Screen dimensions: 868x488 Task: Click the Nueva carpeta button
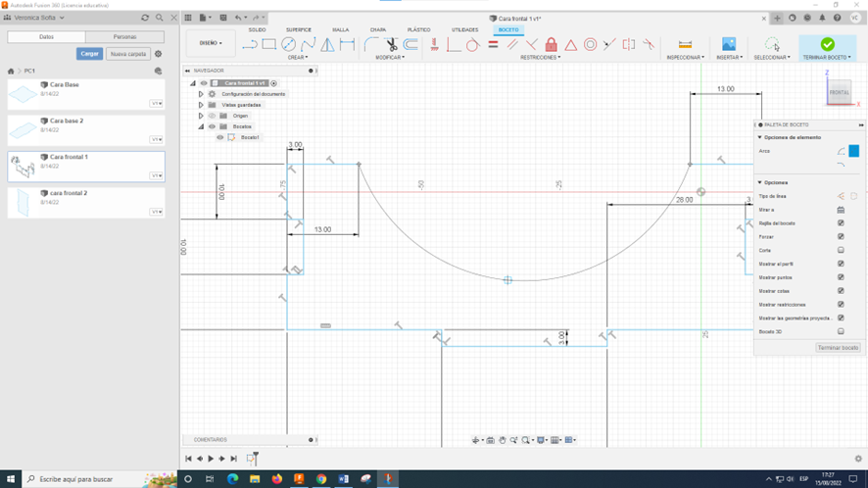point(128,54)
